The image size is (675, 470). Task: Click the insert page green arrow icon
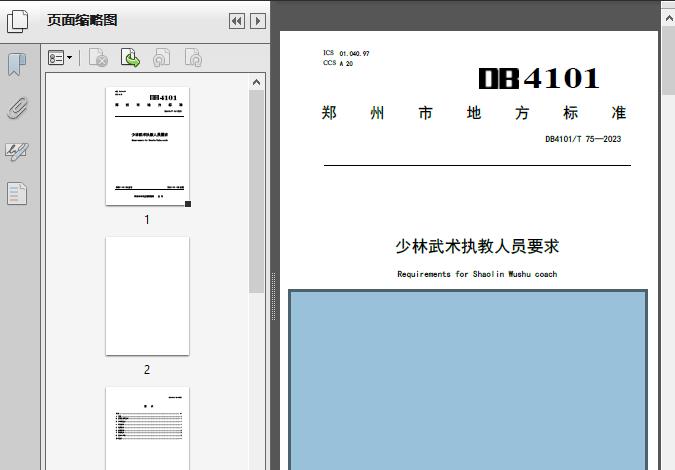pyautogui.click(x=130, y=58)
